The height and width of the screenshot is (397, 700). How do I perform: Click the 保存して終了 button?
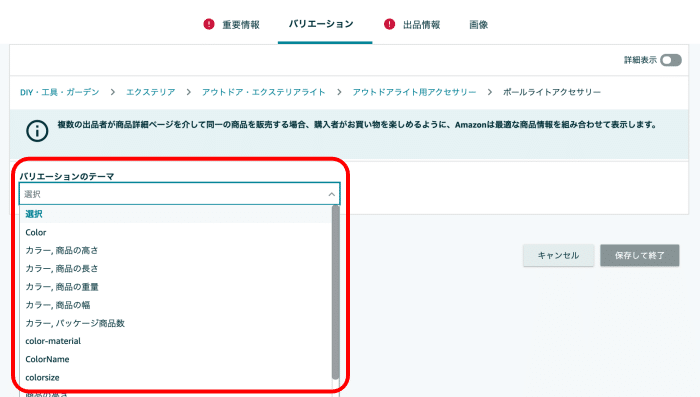tap(640, 255)
